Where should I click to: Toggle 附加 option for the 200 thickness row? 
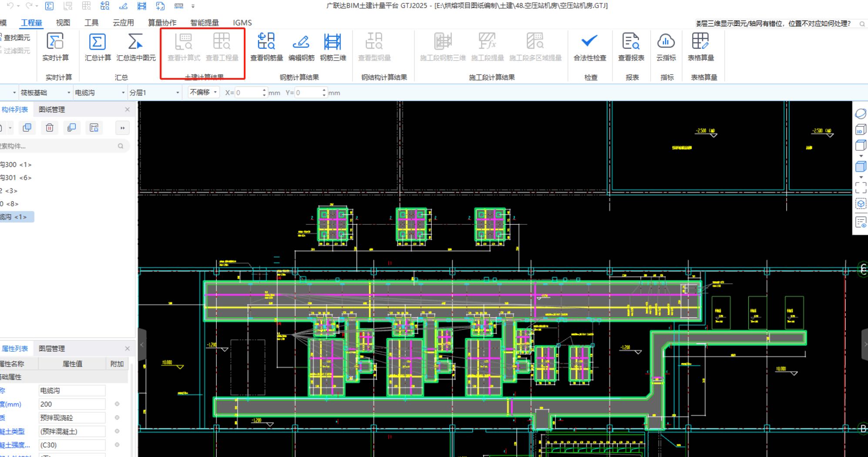click(117, 404)
